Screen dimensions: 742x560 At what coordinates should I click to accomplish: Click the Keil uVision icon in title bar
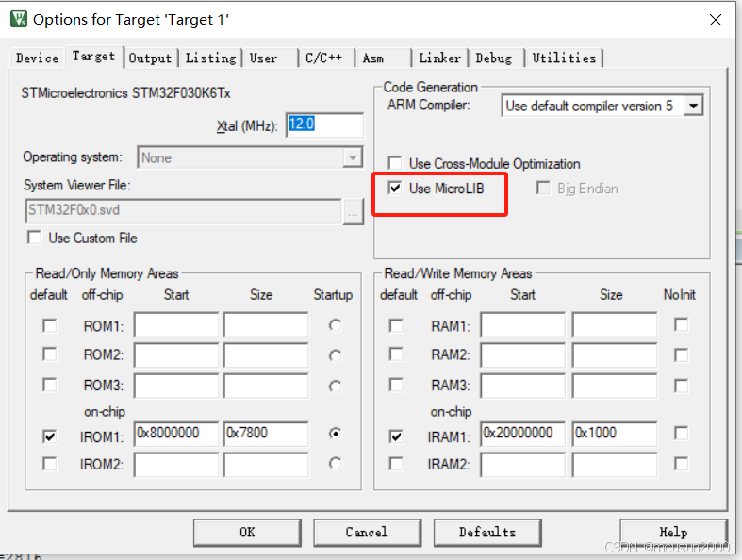[x=19, y=20]
